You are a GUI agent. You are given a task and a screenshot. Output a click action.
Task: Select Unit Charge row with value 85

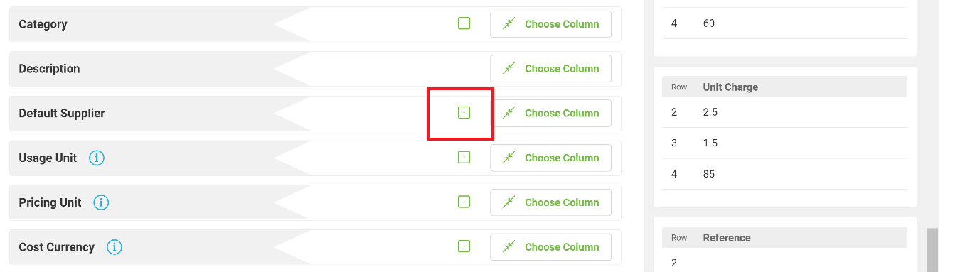[x=784, y=174]
